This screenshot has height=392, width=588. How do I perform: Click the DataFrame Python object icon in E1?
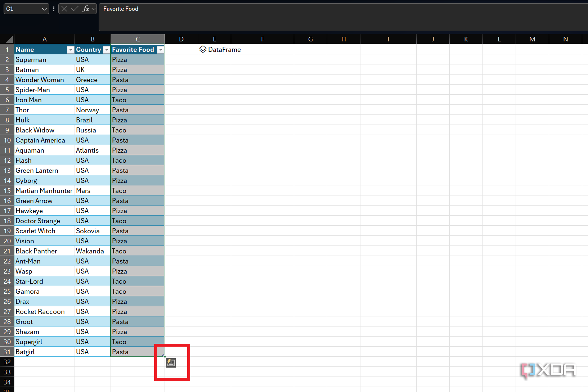coord(203,49)
